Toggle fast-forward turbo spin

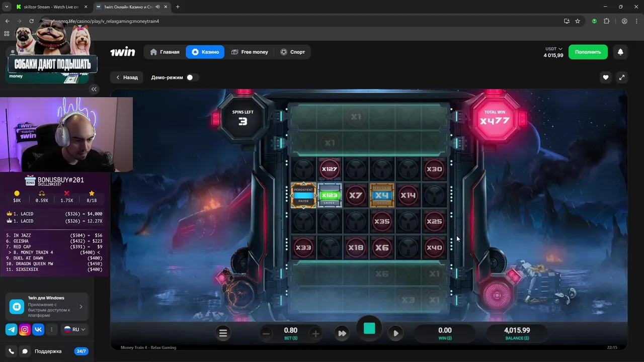342,333
